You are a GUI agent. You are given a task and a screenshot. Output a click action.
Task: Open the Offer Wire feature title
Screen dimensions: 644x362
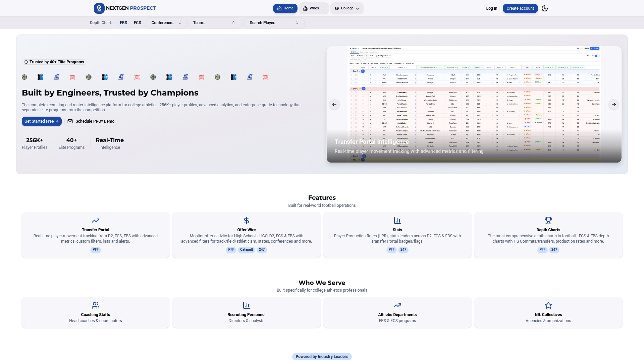point(247,230)
